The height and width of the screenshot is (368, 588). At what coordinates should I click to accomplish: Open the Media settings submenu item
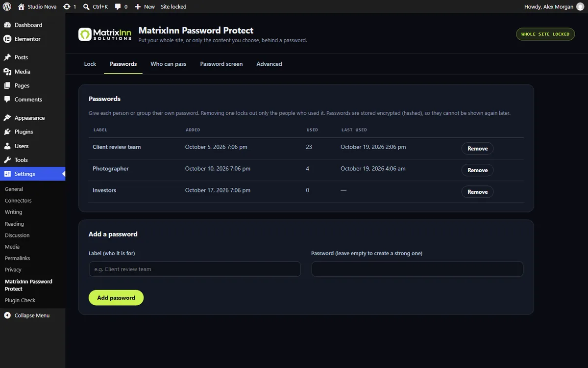tap(12, 247)
